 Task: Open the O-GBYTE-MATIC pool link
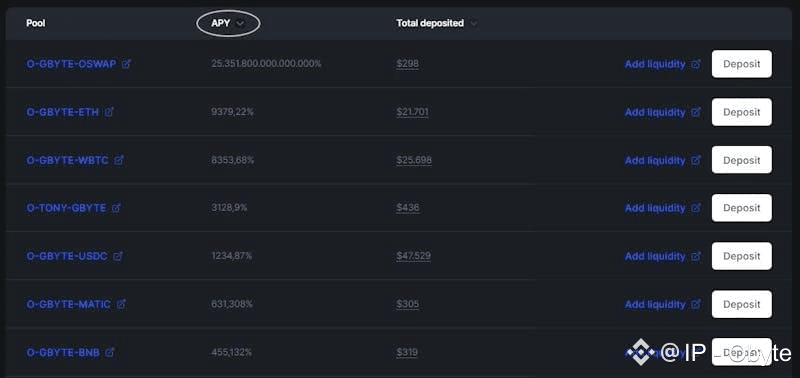click(x=68, y=304)
